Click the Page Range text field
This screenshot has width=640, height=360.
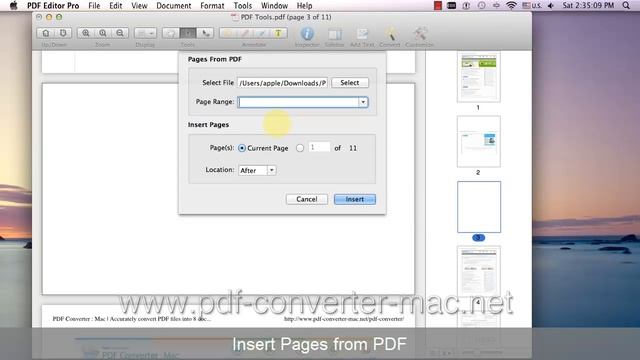[x=298, y=102]
